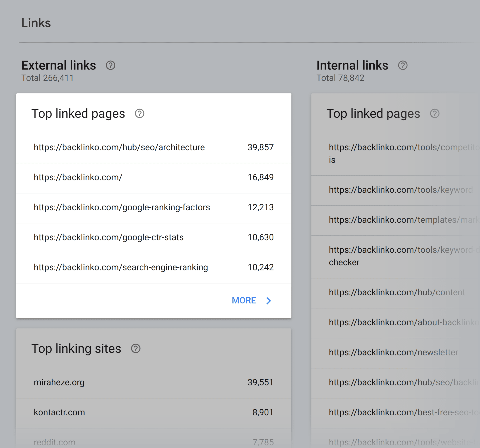The width and height of the screenshot is (480, 448).
Task: Select the https://backlinko.com/ row
Action: coord(154,178)
